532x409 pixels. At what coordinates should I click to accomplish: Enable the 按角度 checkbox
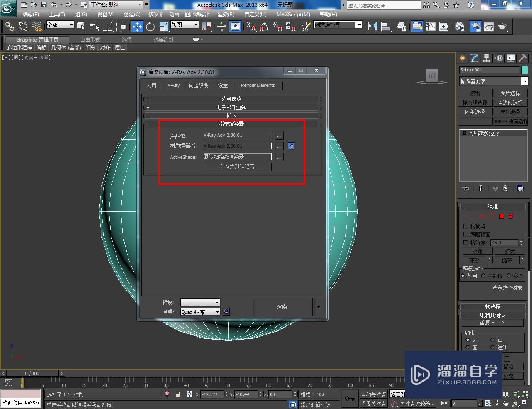(x=465, y=242)
